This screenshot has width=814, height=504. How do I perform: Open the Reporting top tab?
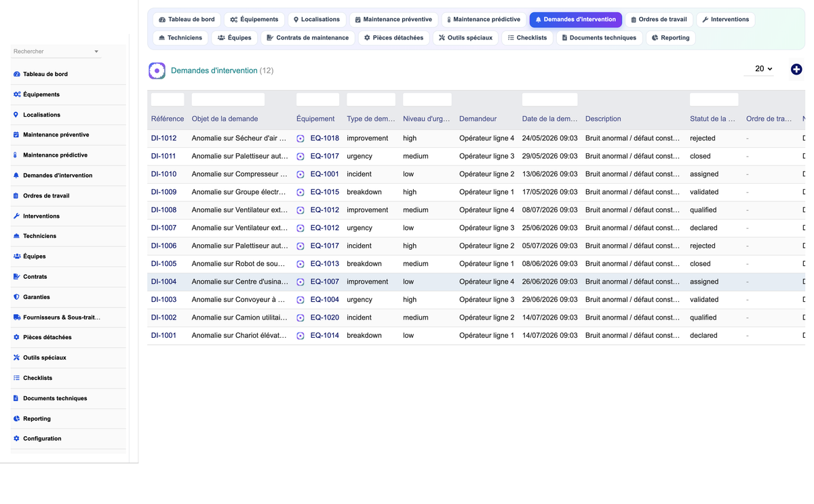pos(670,38)
